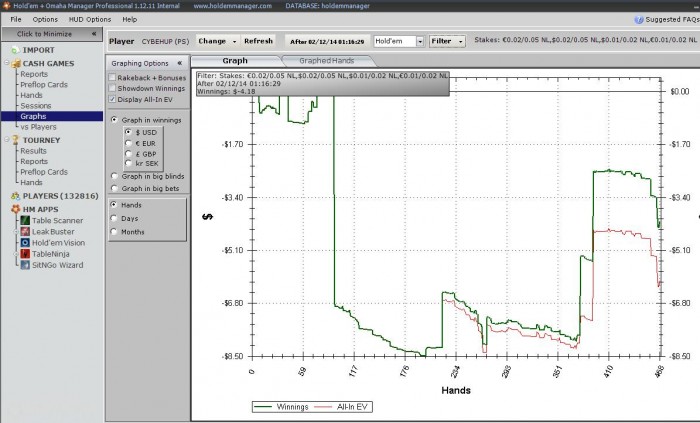
Task: Collapse the TOURNEY tree node
Action: click(x=7, y=139)
